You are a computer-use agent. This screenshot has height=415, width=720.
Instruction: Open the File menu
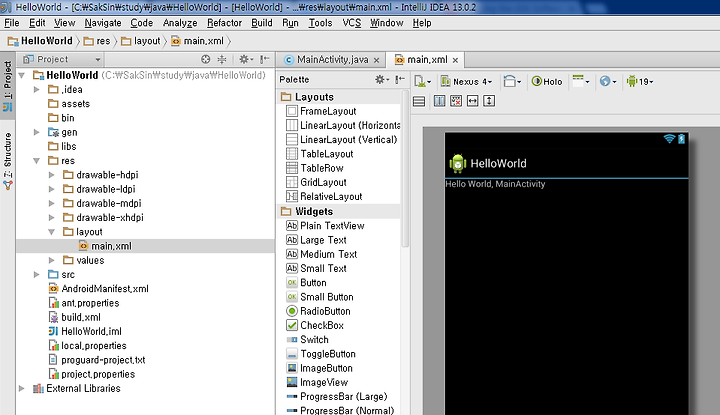pyautogui.click(x=11, y=23)
